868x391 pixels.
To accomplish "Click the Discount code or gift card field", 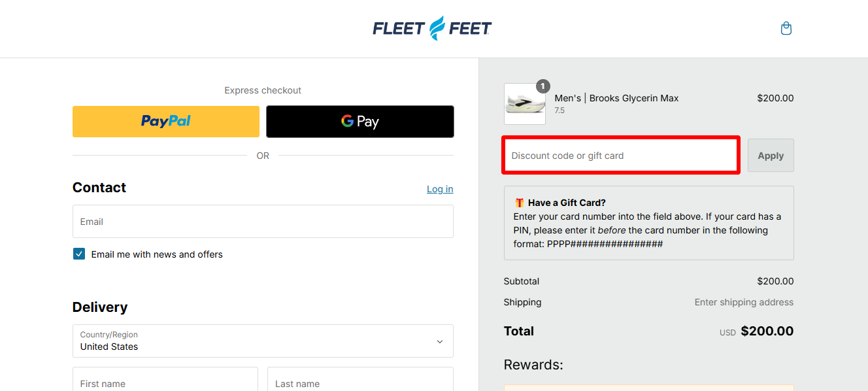I will tap(621, 156).
